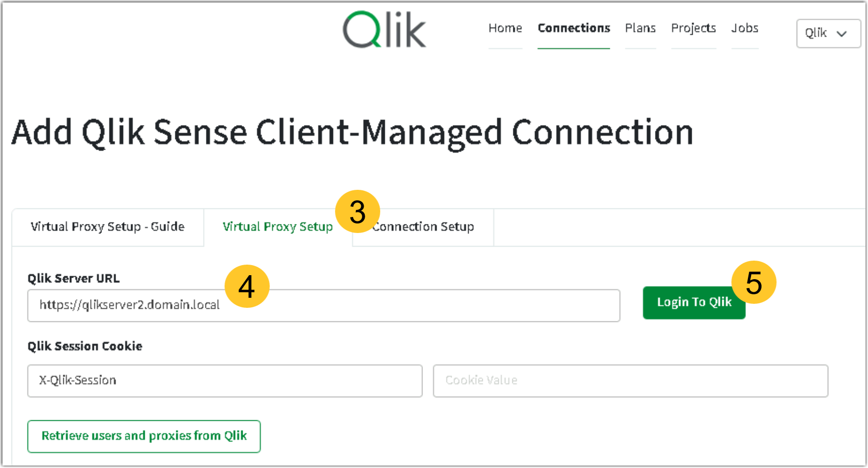This screenshot has width=868, height=468.
Task: Click the Login To Qlik button
Action: [694, 302]
